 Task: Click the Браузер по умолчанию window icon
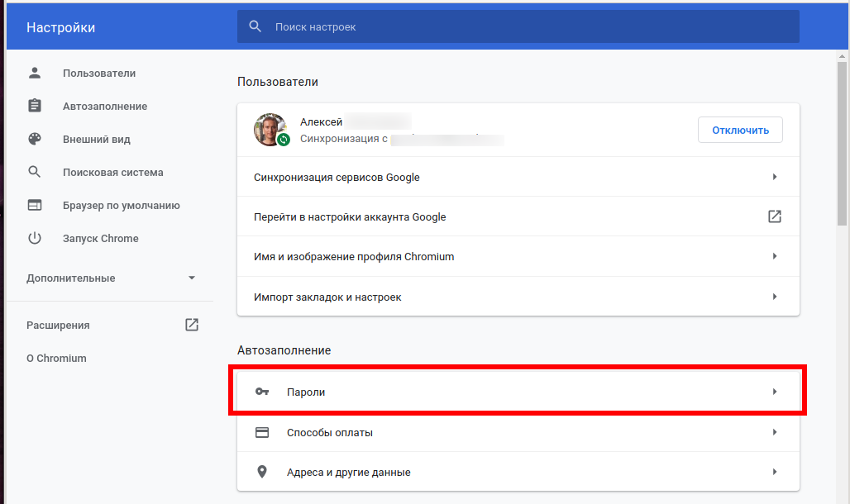35,205
